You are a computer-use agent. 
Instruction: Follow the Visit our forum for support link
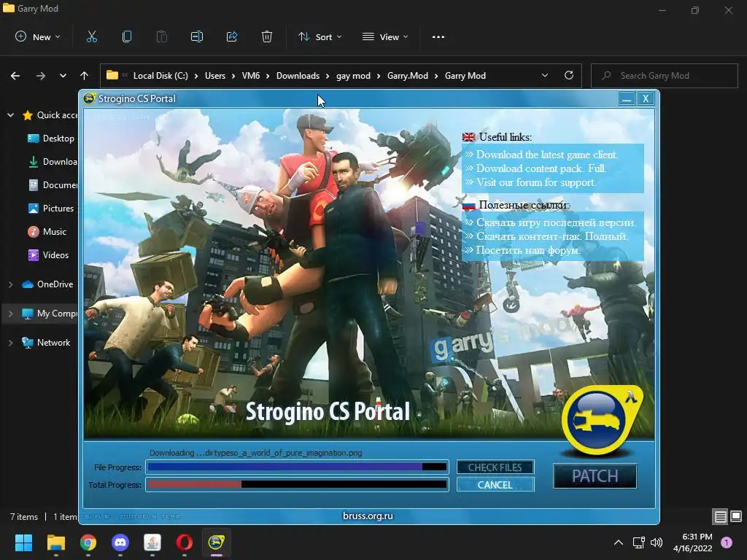(x=536, y=182)
